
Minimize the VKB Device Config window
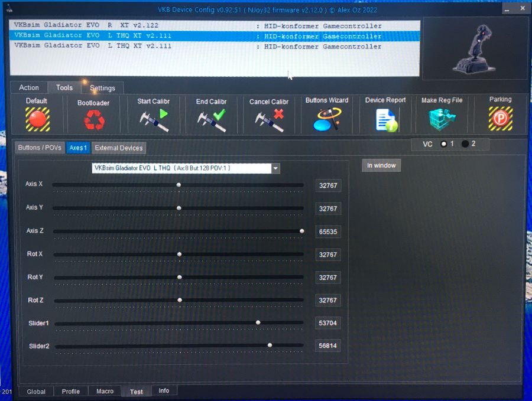click(x=507, y=9)
